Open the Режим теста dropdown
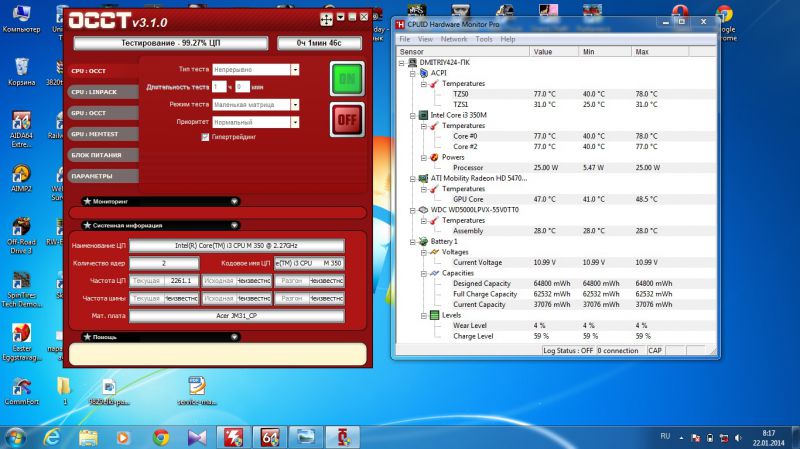 point(295,105)
